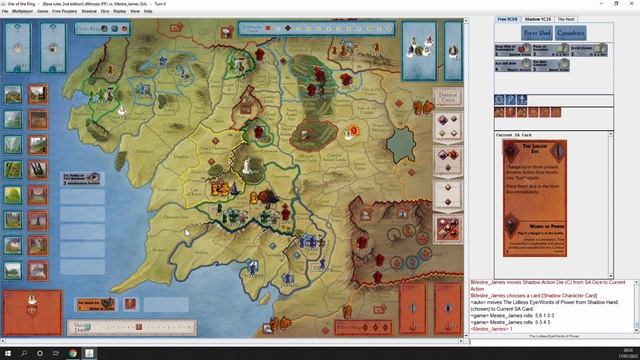Click log line 'chooses a card [Shadow Character Card]'
The image size is (640, 360).
[x=553, y=296]
